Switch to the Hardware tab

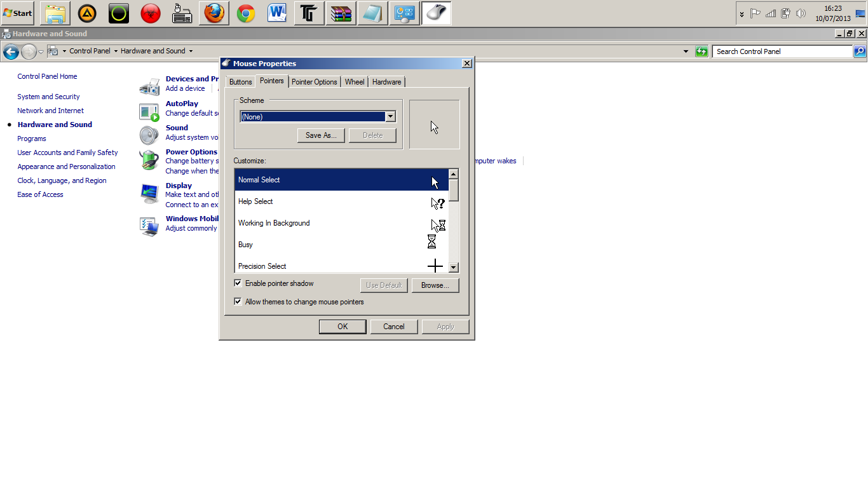pyautogui.click(x=387, y=82)
